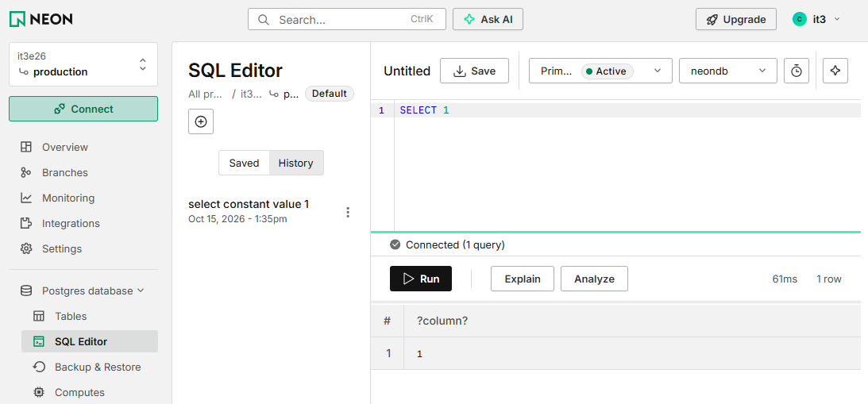This screenshot has height=404, width=868.
Task: Open options for select constant value 1
Action: (348, 212)
